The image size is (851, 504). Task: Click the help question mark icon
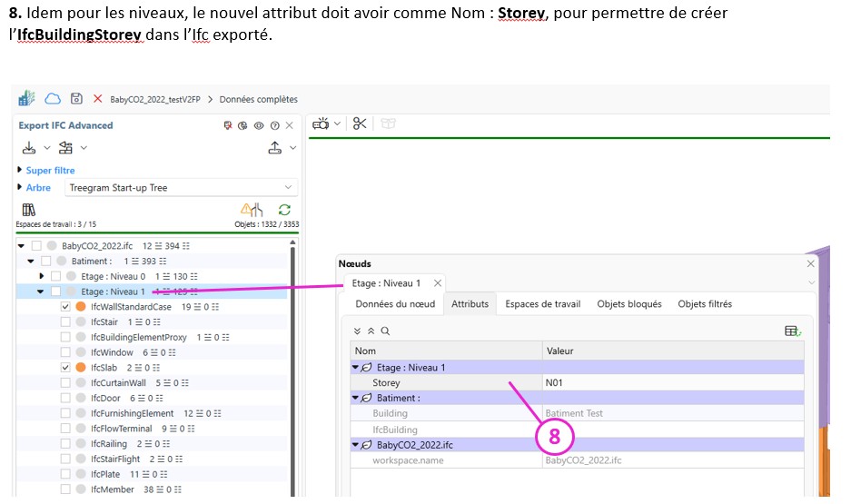pyautogui.click(x=274, y=125)
